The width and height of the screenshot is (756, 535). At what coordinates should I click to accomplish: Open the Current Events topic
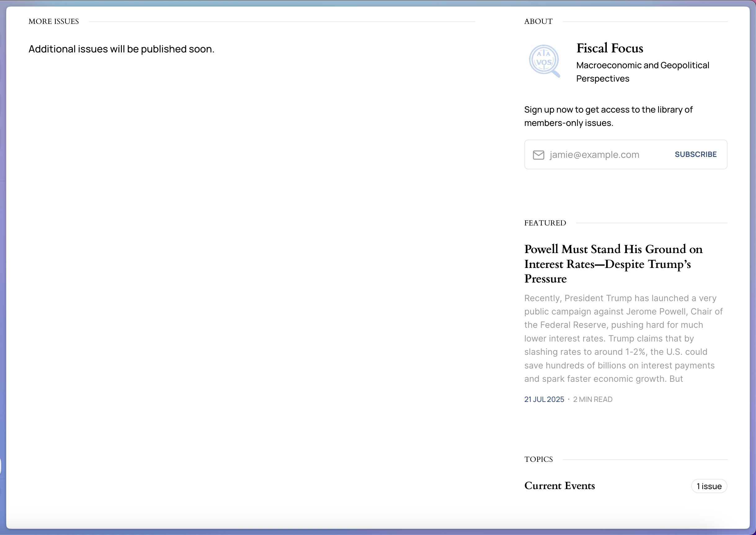click(559, 486)
